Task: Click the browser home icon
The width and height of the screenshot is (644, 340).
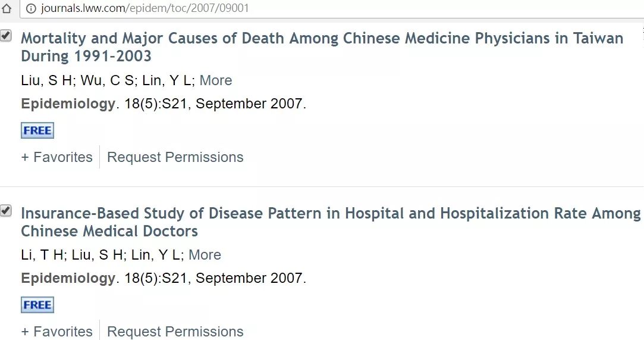Action: point(6,8)
